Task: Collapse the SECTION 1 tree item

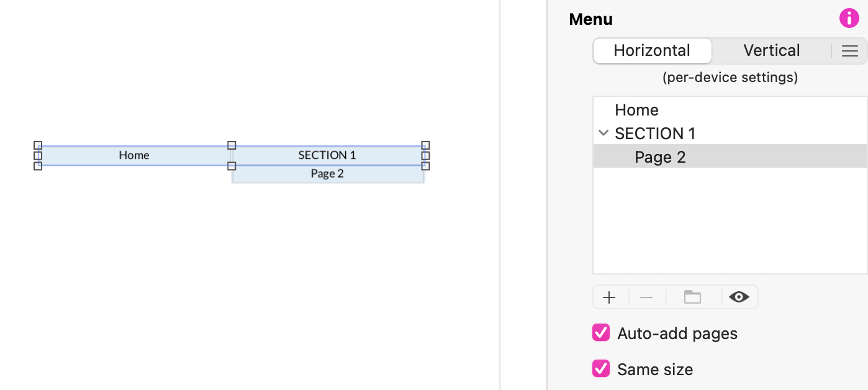Action: [603, 133]
